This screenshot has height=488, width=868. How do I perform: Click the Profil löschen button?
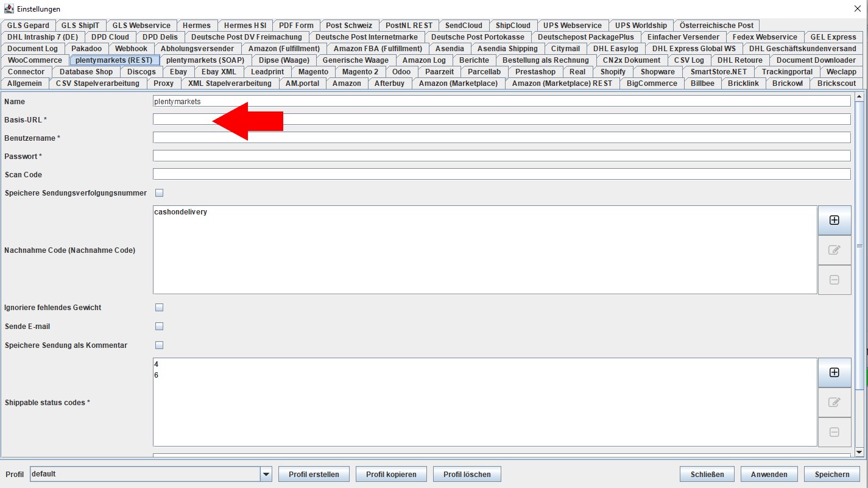(x=467, y=474)
